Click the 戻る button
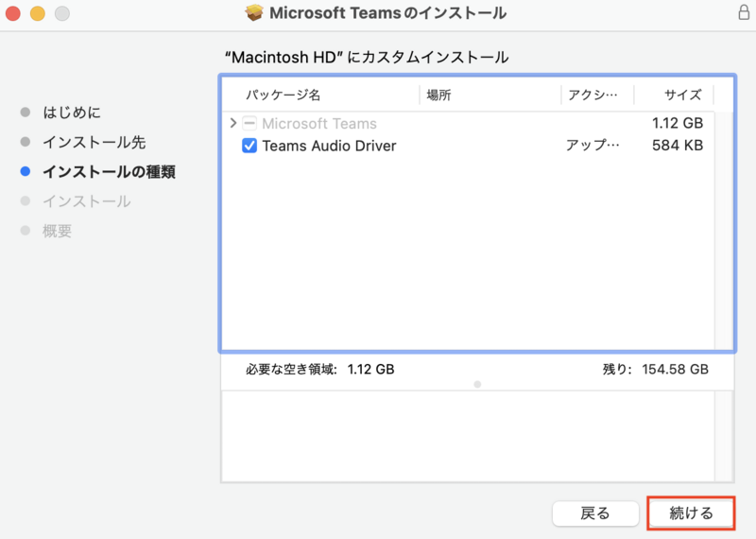The height and width of the screenshot is (539, 756). [594, 513]
